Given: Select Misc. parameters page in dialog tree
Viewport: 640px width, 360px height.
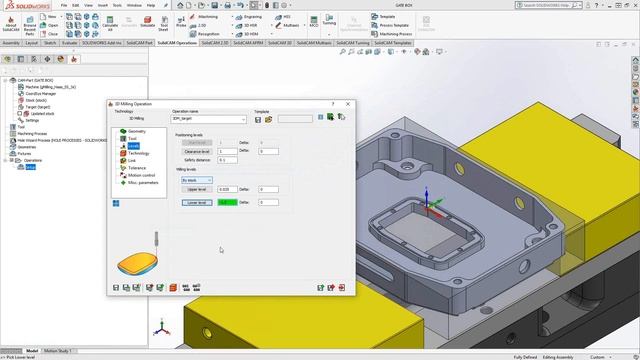Looking at the screenshot, I should click(143, 183).
